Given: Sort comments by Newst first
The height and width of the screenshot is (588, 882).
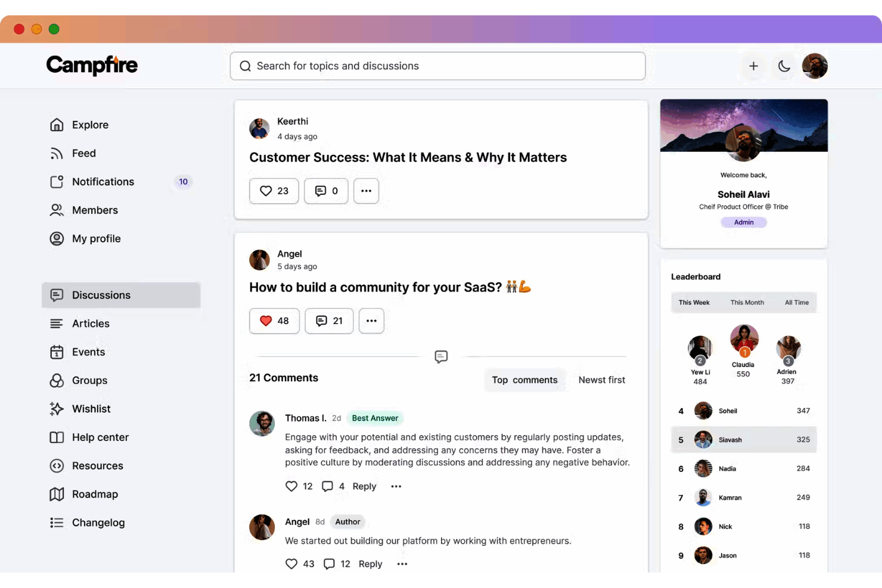Looking at the screenshot, I should (601, 379).
